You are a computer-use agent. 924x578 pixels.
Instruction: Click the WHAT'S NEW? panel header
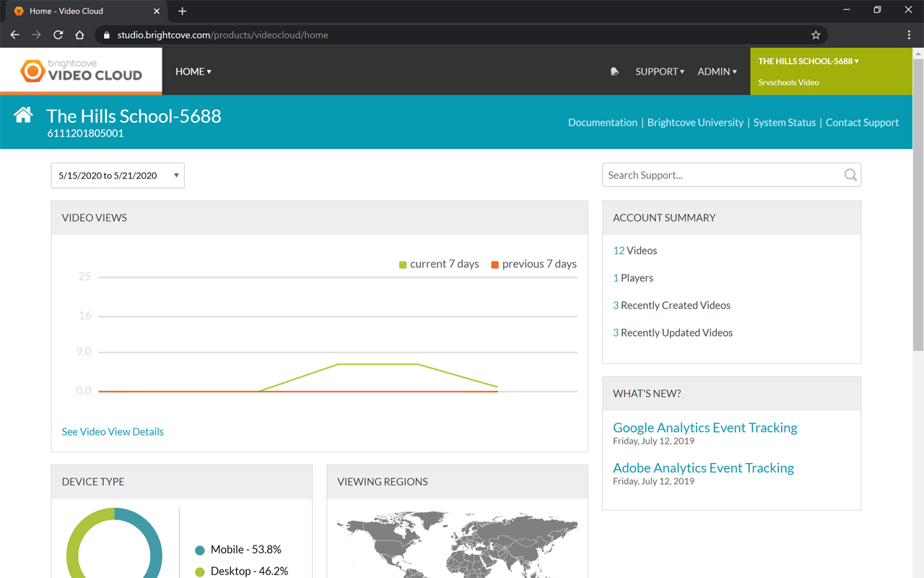pyautogui.click(x=731, y=394)
